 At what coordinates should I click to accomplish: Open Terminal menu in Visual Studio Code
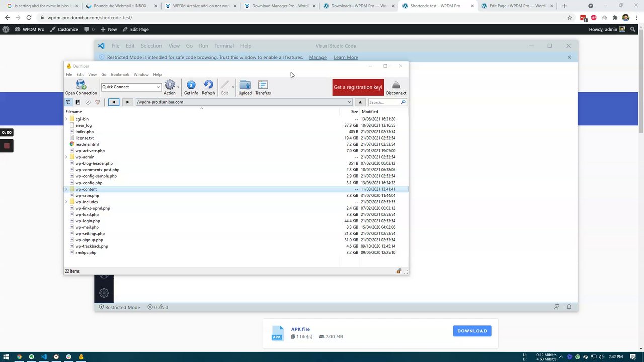pos(224,46)
